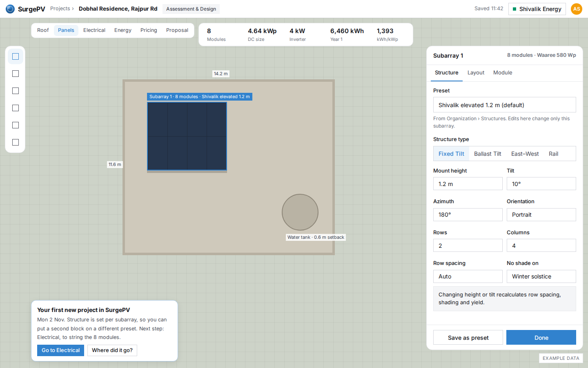Edit the Tilt field showing 10°
Image resolution: width=588 pixels, height=368 pixels.
[541, 184]
